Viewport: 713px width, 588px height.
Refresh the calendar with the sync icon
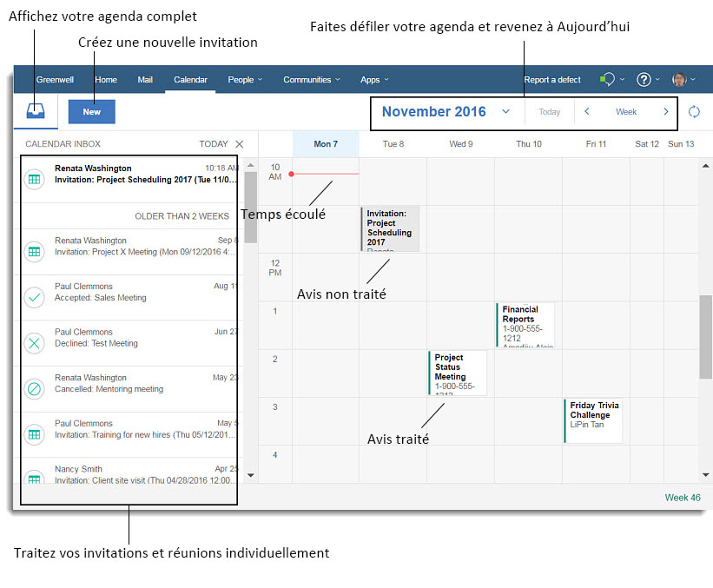point(694,111)
